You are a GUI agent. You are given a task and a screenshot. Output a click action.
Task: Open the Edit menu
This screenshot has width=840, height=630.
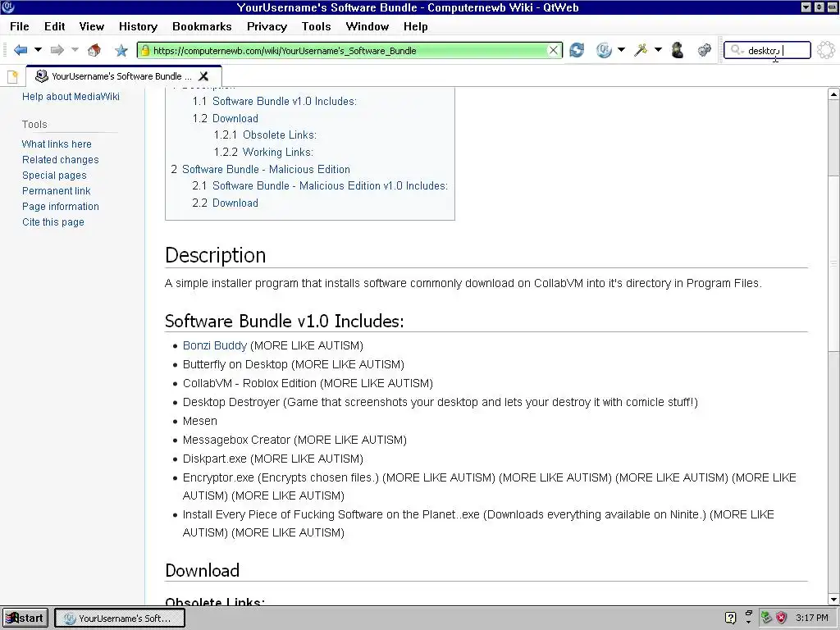[x=55, y=26]
